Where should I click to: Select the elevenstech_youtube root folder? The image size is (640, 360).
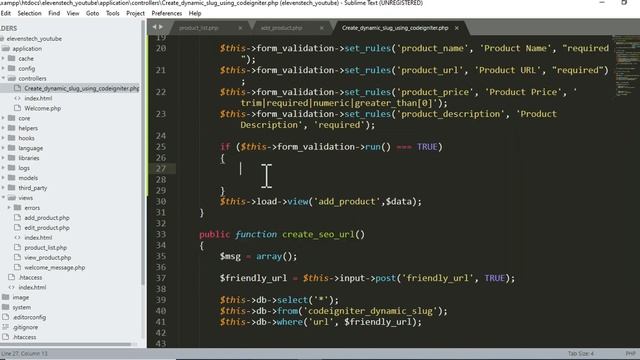(x=34, y=38)
